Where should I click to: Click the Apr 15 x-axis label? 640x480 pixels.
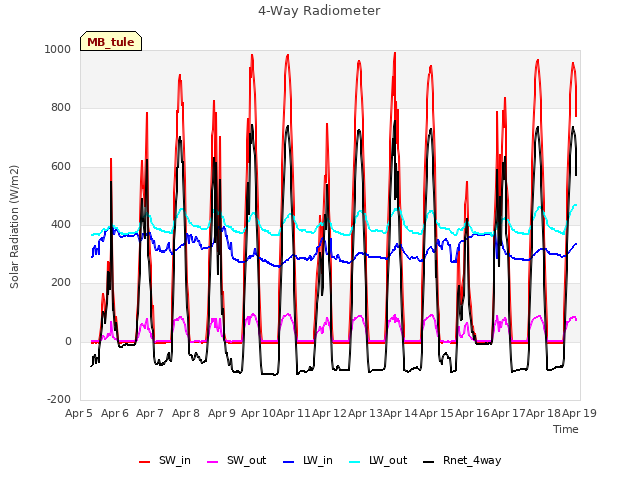click(436, 413)
